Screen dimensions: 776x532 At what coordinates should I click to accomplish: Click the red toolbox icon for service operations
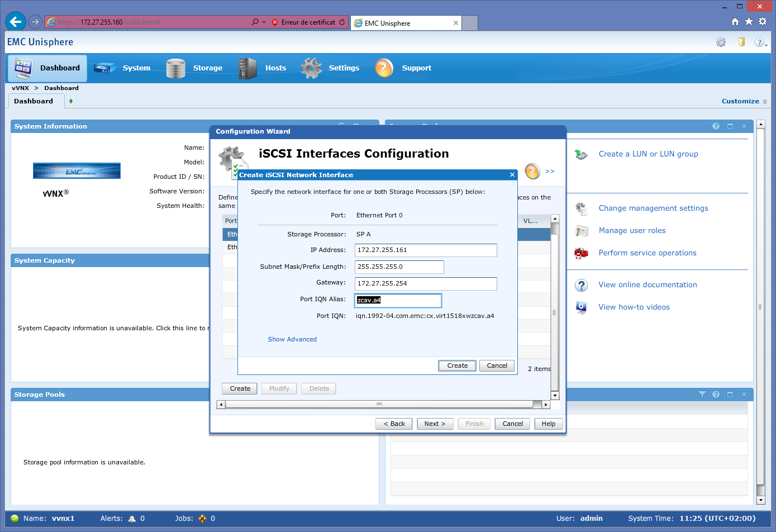pyautogui.click(x=582, y=253)
